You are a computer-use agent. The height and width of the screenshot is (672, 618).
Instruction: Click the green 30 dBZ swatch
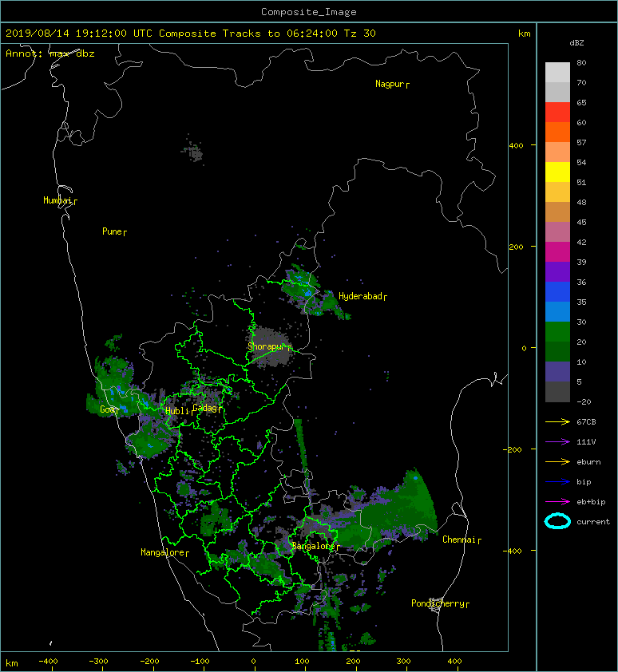click(557, 331)
